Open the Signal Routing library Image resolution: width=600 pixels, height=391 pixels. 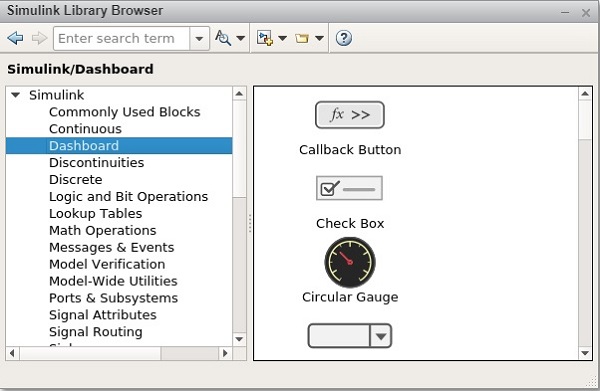point(96,332)
